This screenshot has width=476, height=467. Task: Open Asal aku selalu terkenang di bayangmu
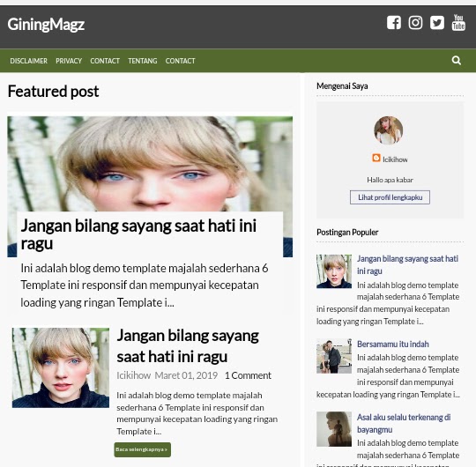coord(404,423)
